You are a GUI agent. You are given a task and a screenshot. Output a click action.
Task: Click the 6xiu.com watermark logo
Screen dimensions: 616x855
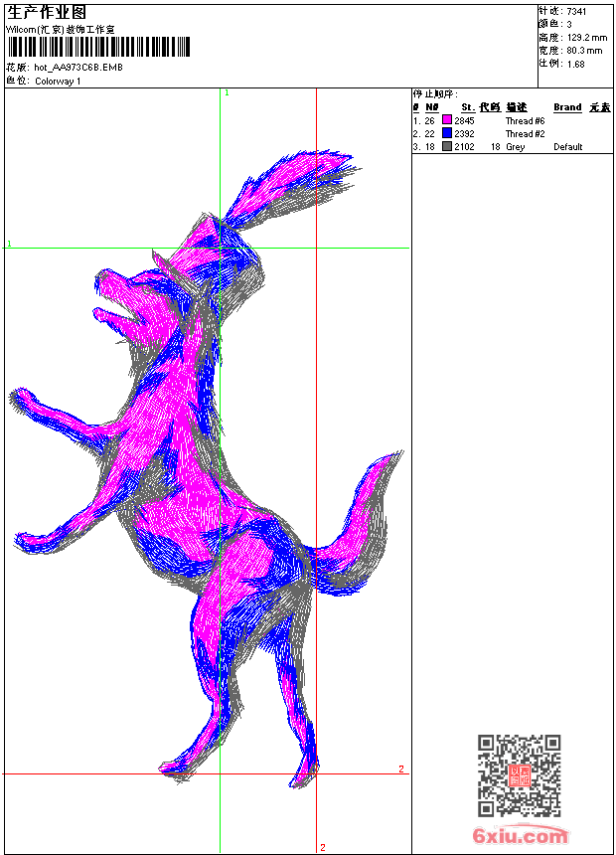521,837
